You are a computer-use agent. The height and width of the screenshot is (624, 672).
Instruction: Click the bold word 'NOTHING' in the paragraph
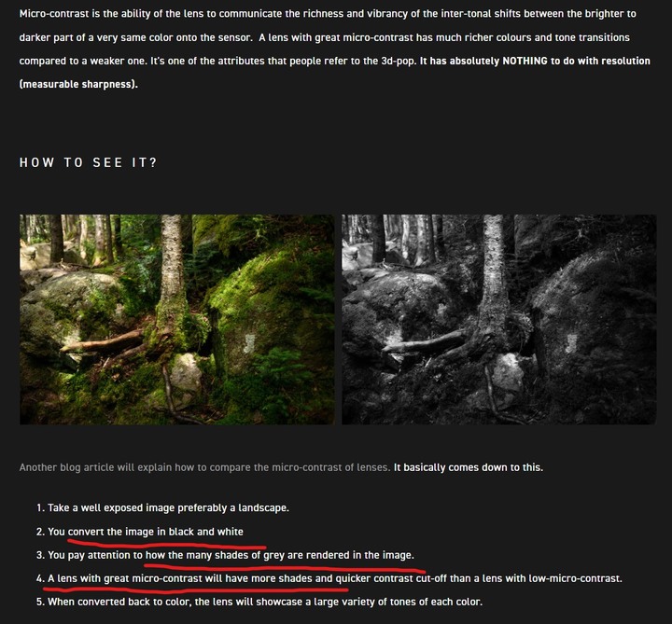click(x=525, y=61)
